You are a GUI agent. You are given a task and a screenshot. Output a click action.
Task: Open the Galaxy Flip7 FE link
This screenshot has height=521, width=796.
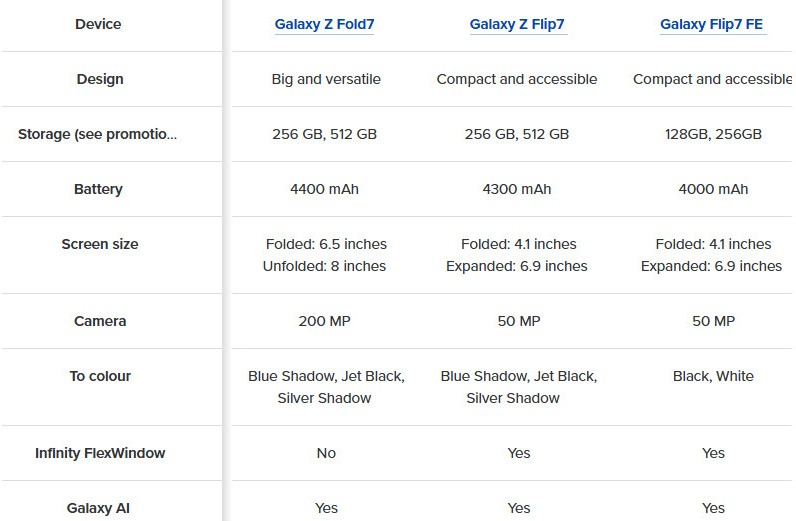[713, 25]
